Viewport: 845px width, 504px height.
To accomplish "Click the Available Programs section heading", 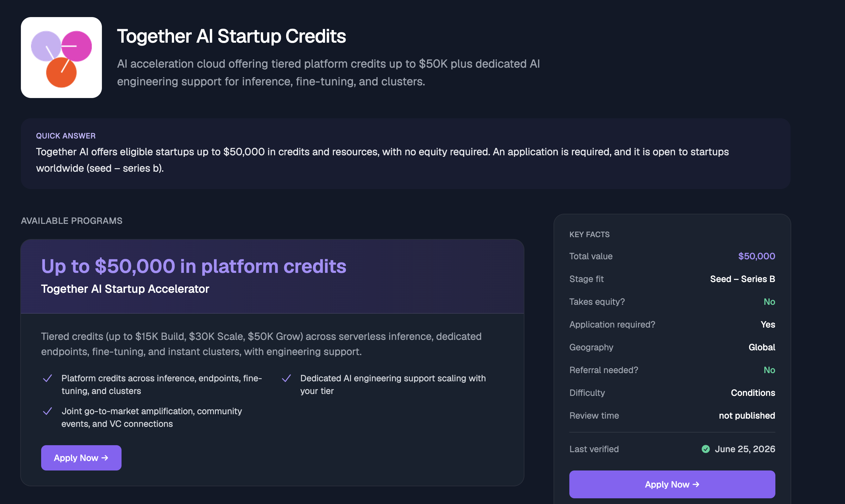I will coord(72,221).
